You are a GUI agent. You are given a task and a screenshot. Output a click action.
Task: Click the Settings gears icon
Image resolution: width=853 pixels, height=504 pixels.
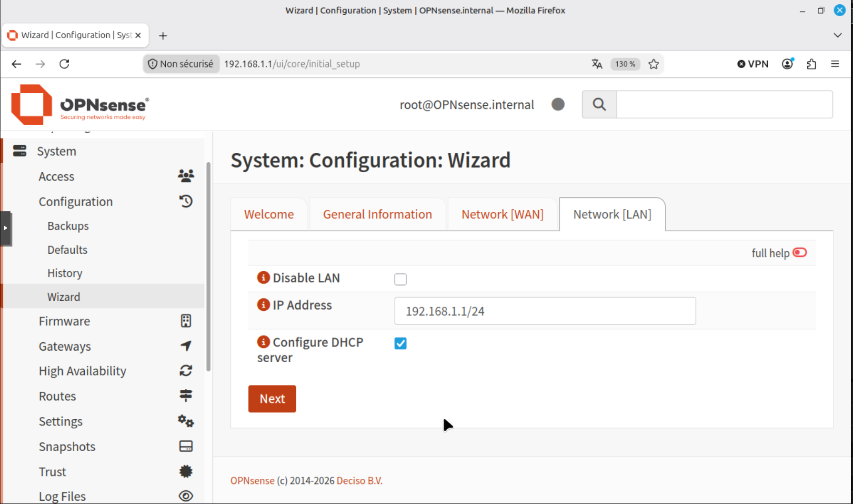(186, 421)
